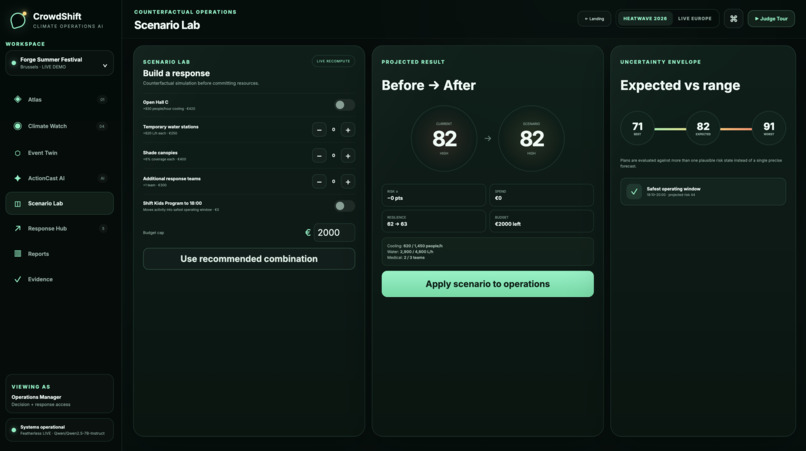Increase Shade canopies count
Screen dimensions: 806x451
pyautogui.click(x=348, y=156)
